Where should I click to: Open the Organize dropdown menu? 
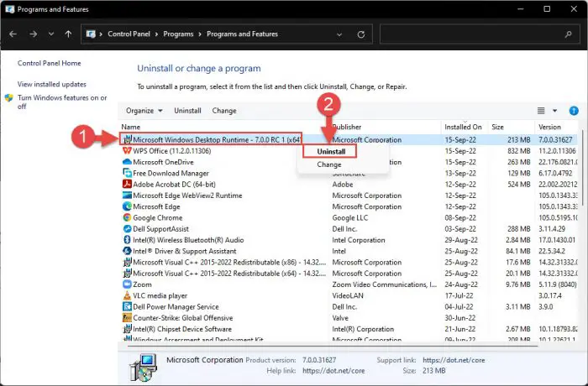[144, 111]
